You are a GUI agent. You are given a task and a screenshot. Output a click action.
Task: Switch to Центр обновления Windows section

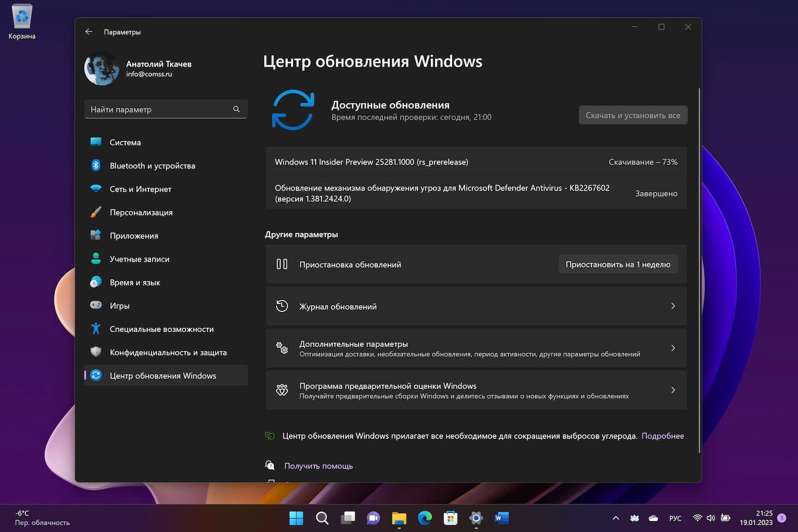[x=162, y=375]
